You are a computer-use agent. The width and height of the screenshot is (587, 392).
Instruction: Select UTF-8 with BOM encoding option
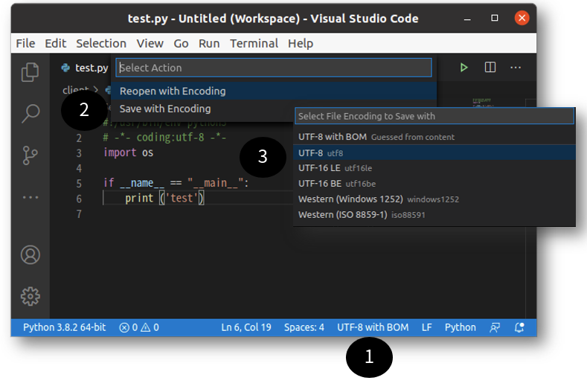pyautogui.click(x=434, y=137)
